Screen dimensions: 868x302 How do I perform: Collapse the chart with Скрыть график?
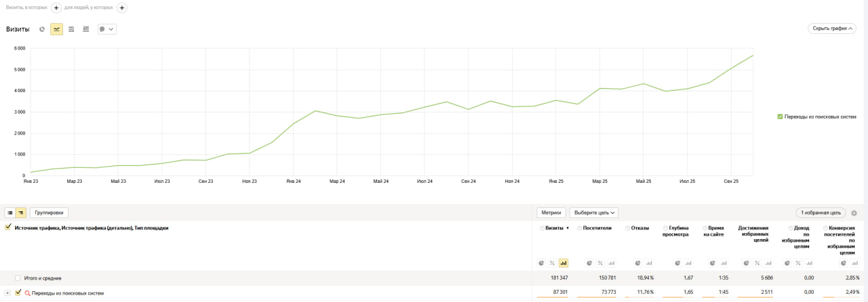tap(831, 28)
